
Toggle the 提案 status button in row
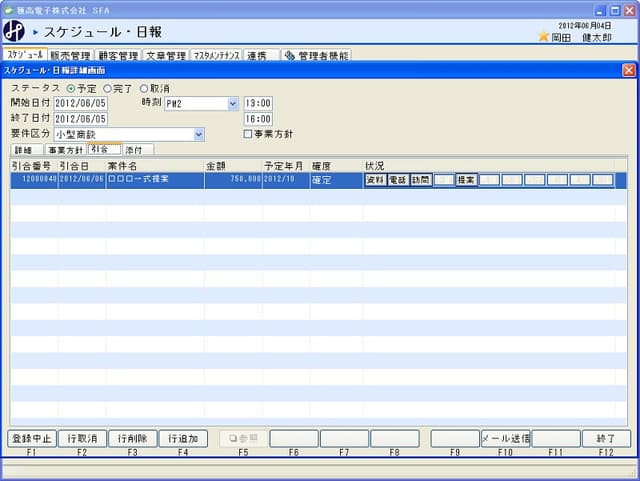coord(466,180)
